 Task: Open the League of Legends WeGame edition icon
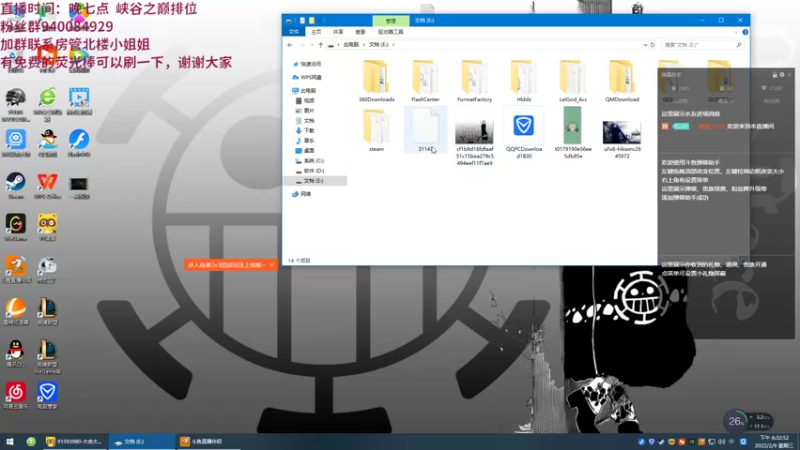click(47, 356)
